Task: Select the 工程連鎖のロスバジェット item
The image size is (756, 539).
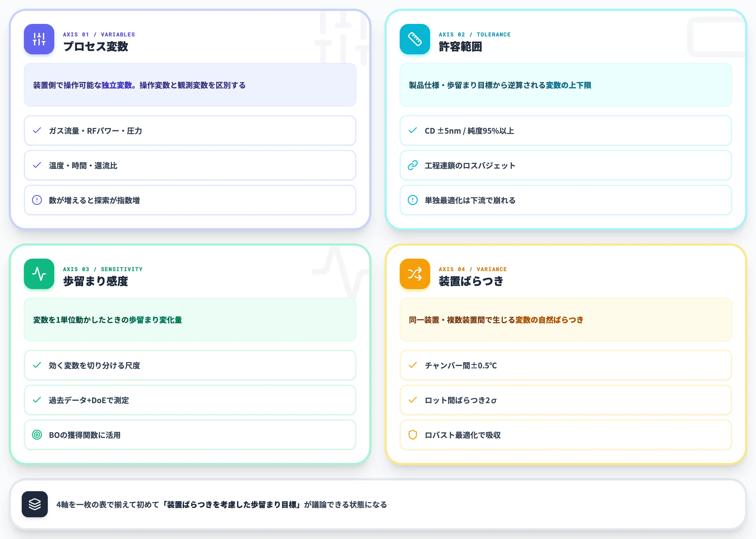Action: (x=566, y=165)
